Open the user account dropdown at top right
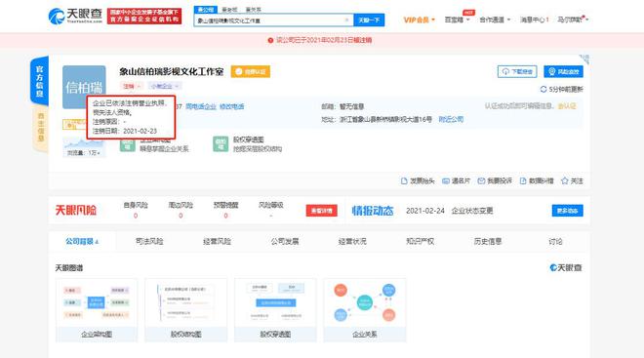The width and height of the screenshot is (644, 358). [573, 20]
